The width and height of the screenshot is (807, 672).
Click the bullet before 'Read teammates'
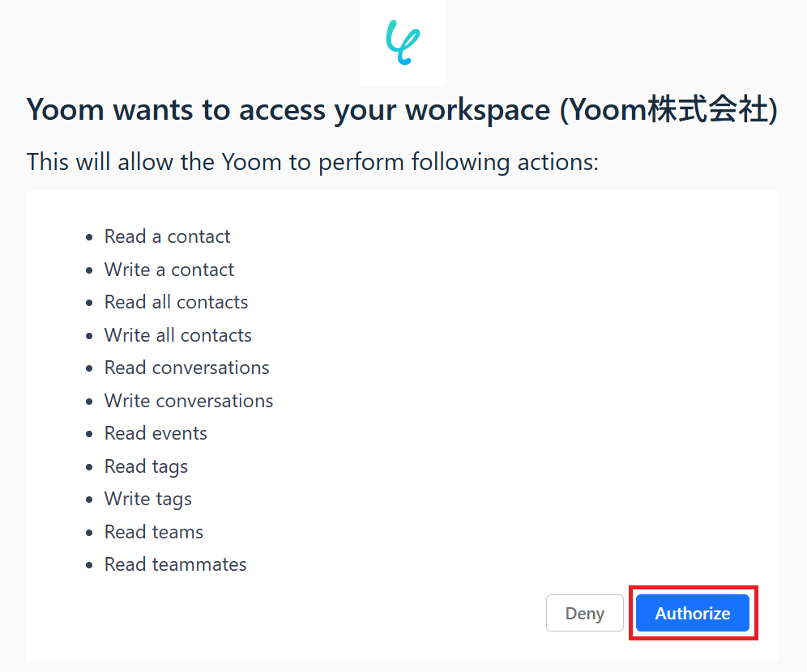[x=89, y=565]
